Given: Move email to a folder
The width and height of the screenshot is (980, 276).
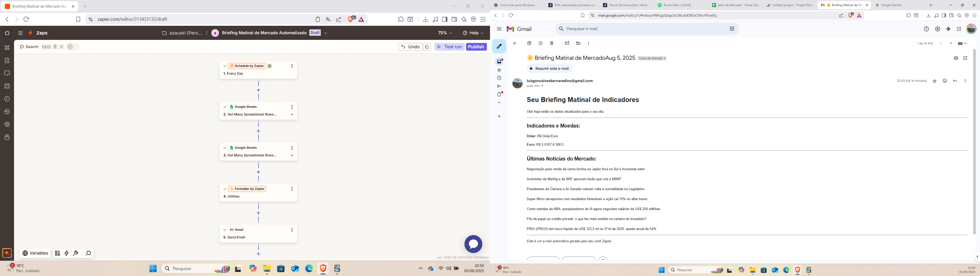Looking at the screenshot, I should [x=578, y=43].
